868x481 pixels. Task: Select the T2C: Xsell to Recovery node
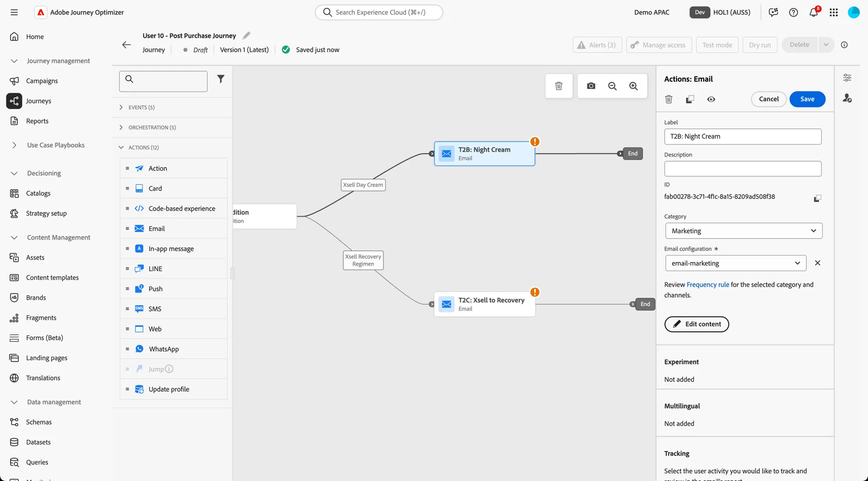484,304
